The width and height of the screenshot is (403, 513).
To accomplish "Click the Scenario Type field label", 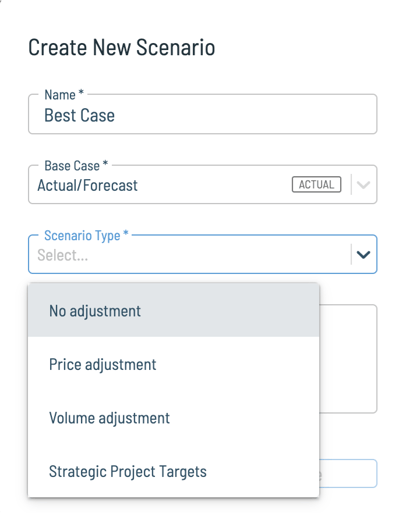I will (x=86, y=235).
